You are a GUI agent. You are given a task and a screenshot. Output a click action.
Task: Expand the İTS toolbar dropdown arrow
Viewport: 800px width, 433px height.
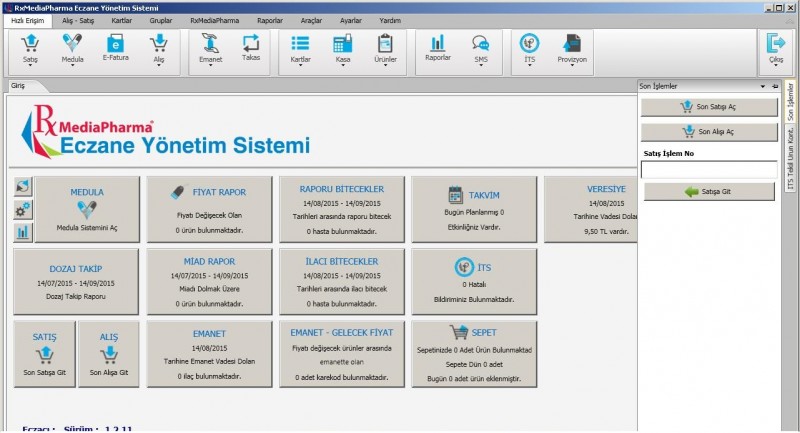click(x=529, y=67)
